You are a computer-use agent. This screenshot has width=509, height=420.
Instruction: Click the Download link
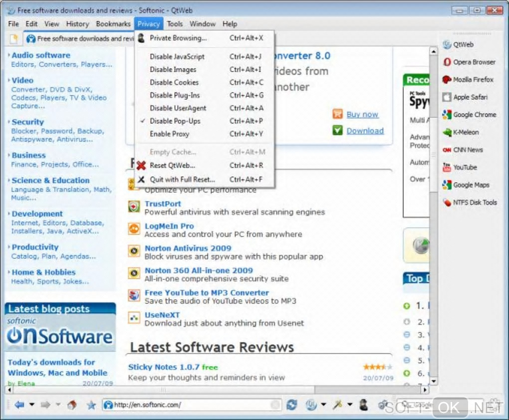[365, 131]
